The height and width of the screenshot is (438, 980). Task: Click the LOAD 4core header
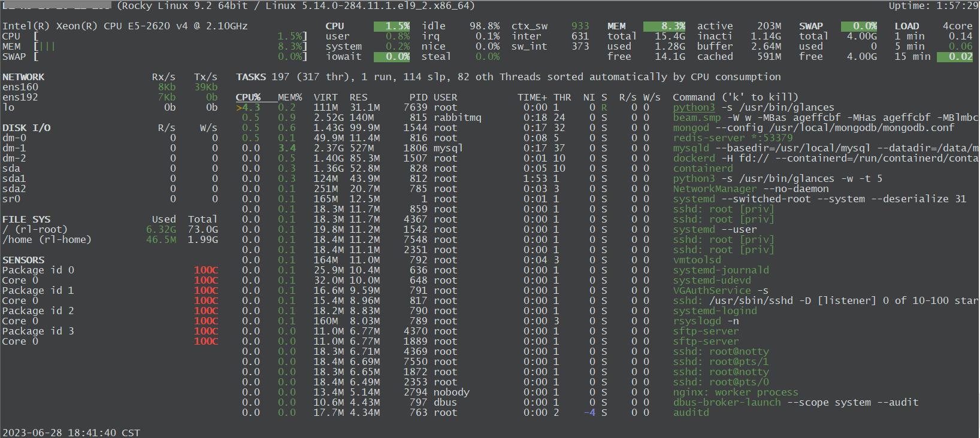(x=933, y=26)
